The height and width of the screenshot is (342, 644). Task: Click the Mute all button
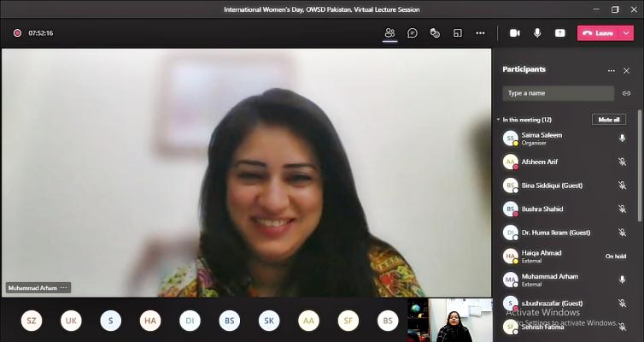pos(608,120)
